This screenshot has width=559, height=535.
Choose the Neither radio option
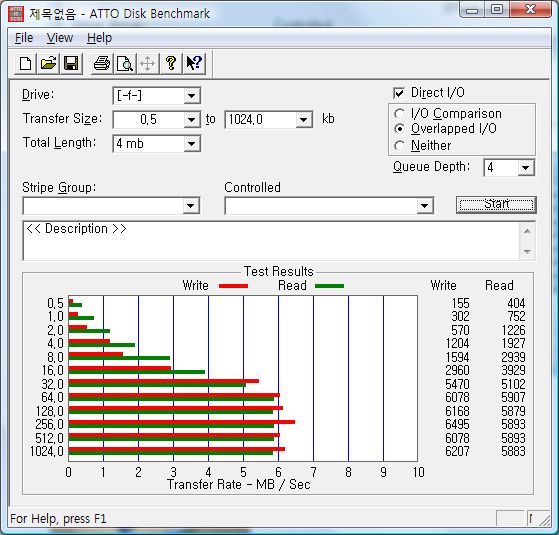click(x=399, y=145)
